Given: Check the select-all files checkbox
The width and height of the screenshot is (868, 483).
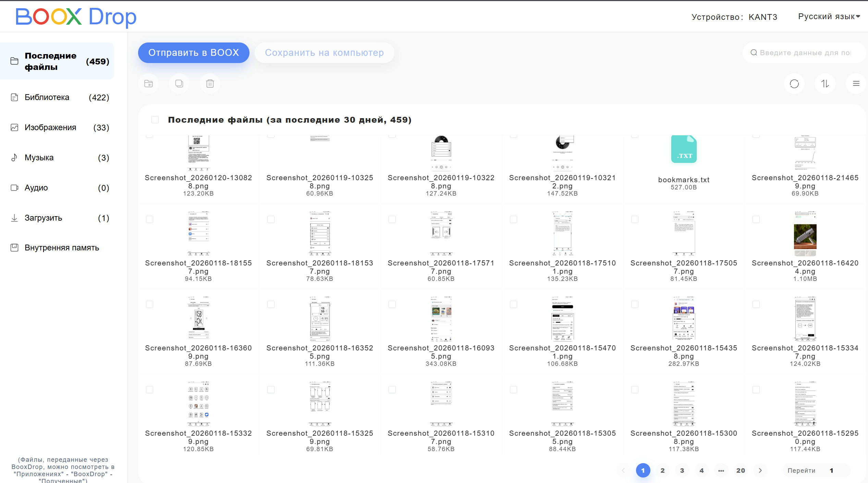Looking at the screenshot, I should click(x=155, y=120).
